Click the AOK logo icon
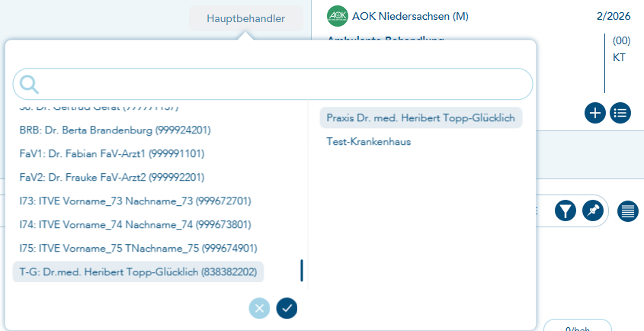Screen dimensions: 644x331 pos(337,16)
